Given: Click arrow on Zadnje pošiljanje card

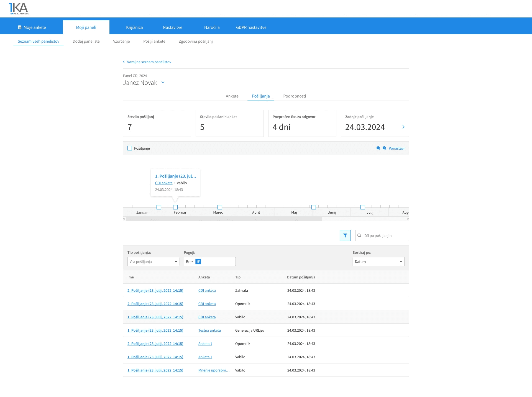Looking at the screenshot, I should point(403,127).
